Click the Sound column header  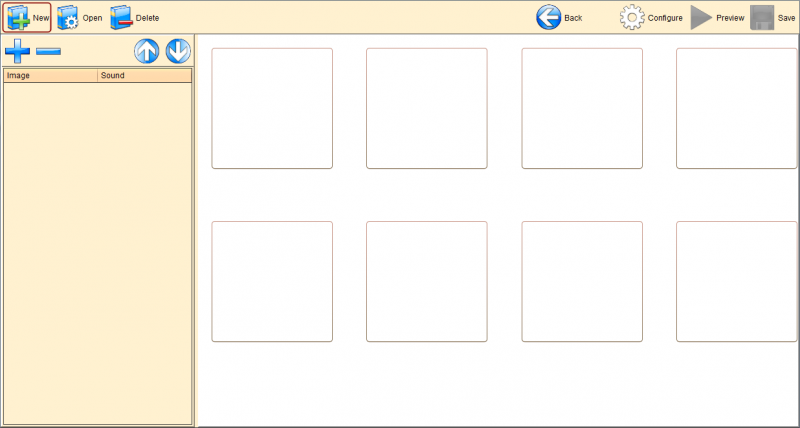click(144, 75)
